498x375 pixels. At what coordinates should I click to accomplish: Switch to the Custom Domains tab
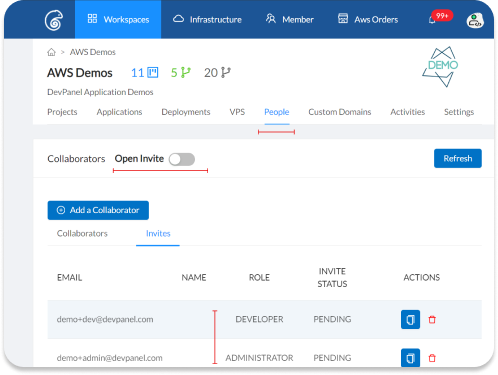pos(340,112)
